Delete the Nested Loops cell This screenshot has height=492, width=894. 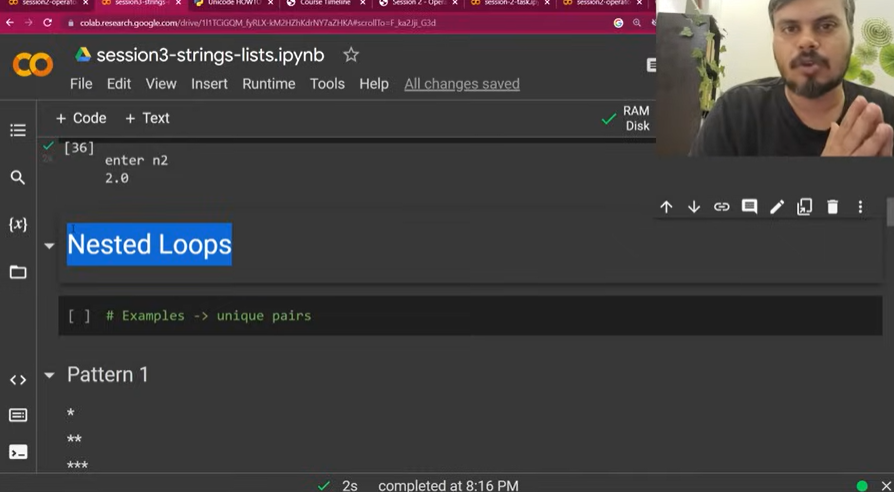coord(832,206)
